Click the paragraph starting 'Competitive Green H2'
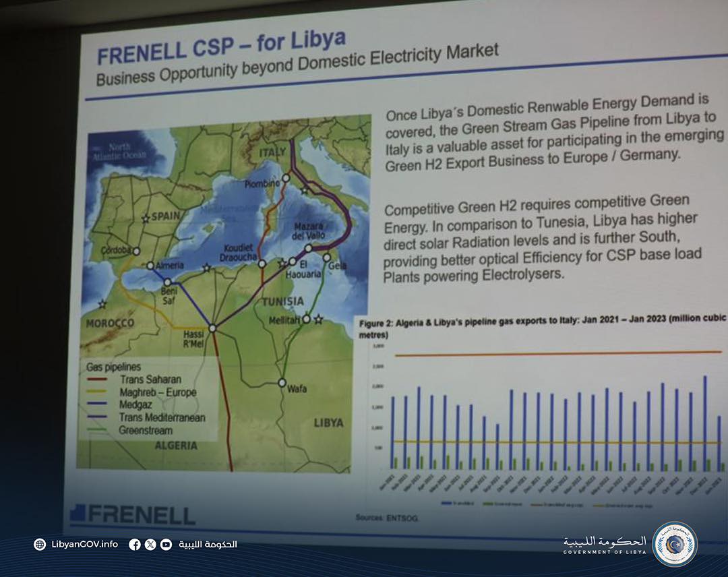This screenshot has height=577, width=728. pyautogui.click(x=542, y=240)
